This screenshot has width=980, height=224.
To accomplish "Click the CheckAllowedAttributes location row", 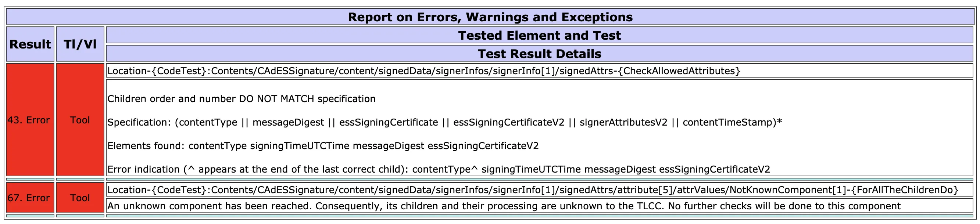I will (540, 71).
